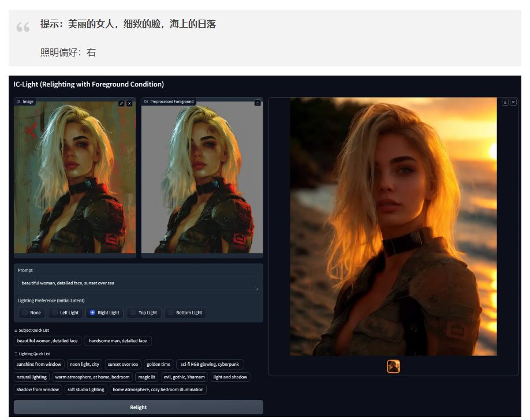Download the Preprocessed Foreground image
Screen dimensions: 530x420
[x=257, y=103]
